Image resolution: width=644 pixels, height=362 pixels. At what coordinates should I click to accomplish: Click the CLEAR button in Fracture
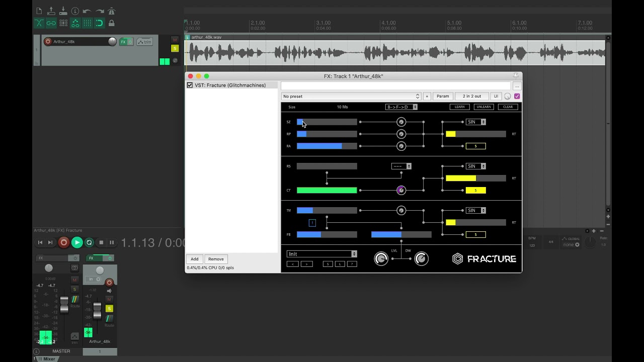(x=508, y=107)
